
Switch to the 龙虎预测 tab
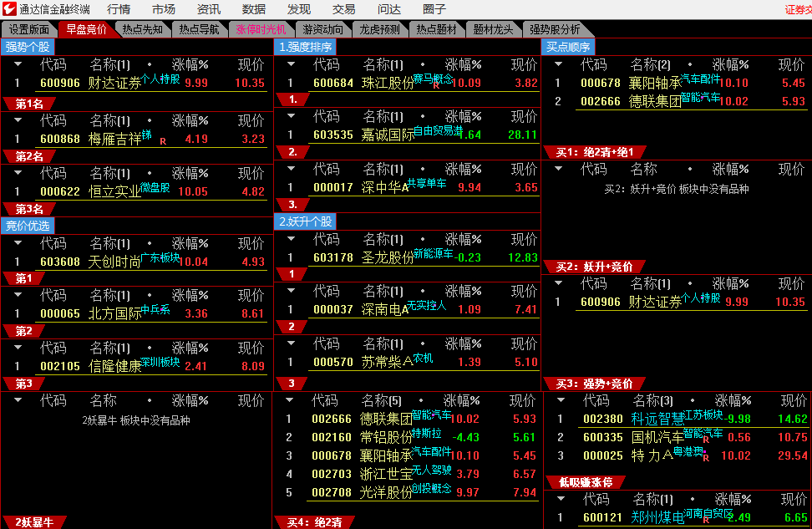[380, 29]
